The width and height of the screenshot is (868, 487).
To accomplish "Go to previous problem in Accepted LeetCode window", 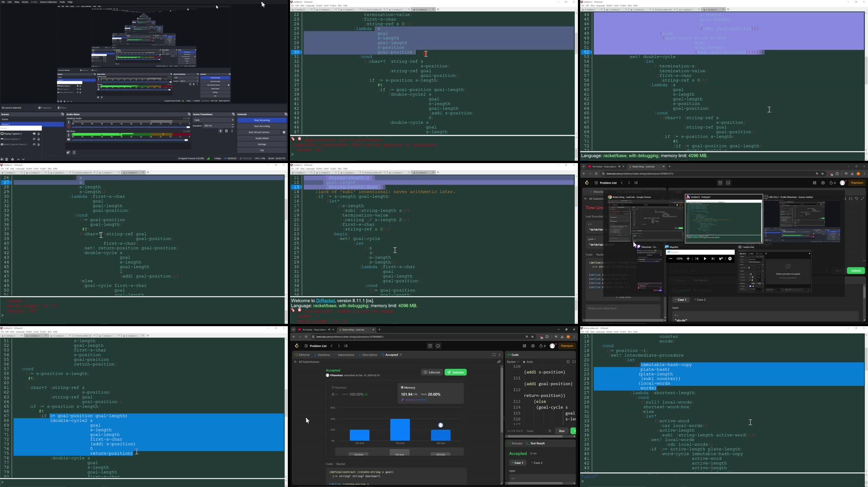I will point(332,346).
